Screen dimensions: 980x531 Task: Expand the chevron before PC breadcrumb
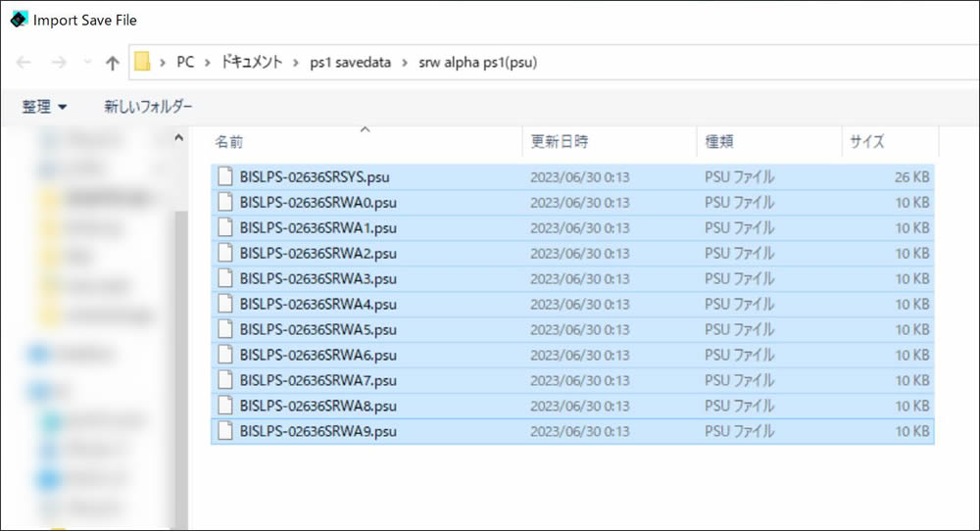[x=163, y=63]
